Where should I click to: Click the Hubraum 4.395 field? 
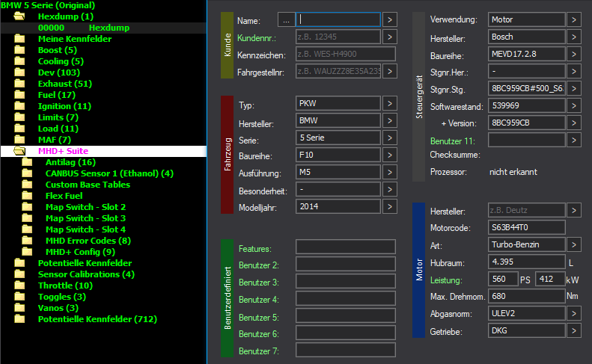click(526, 262)
